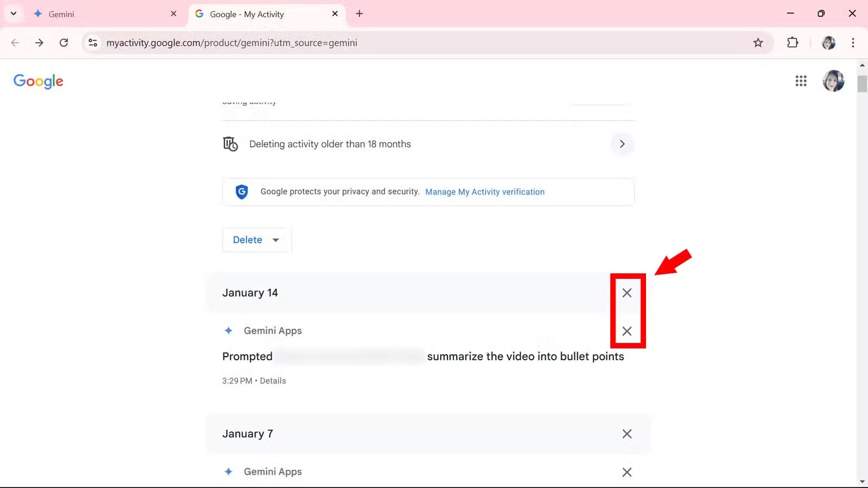Bookmark this page with the star icon
The height and width of the screenshot is (488, 868).
click(758, 43)
